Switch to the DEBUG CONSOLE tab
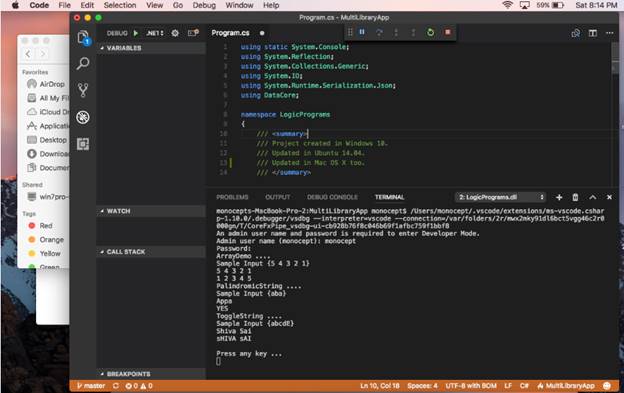 tap(332, 197)
